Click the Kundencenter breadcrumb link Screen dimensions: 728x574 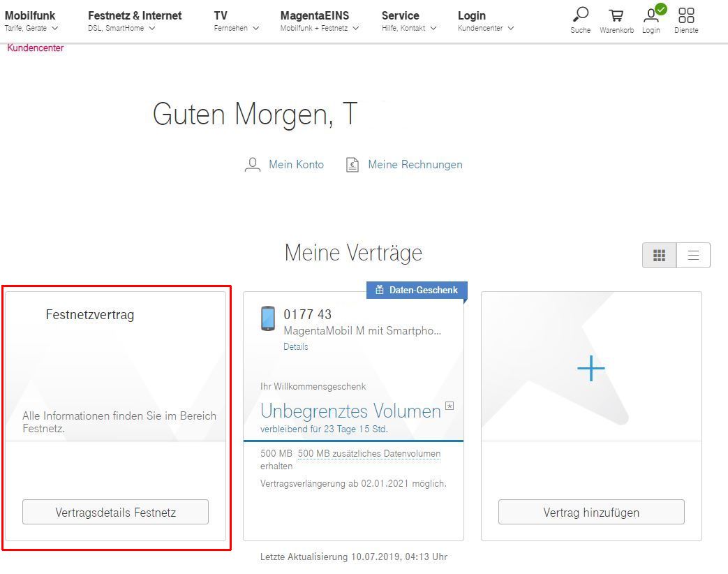tap(36, 47)
